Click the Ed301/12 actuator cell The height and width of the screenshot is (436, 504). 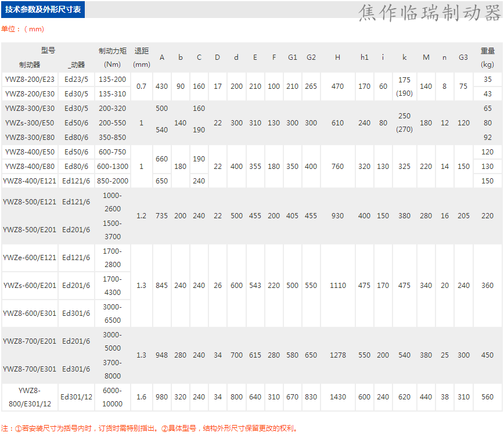click(x=76, y=397)
